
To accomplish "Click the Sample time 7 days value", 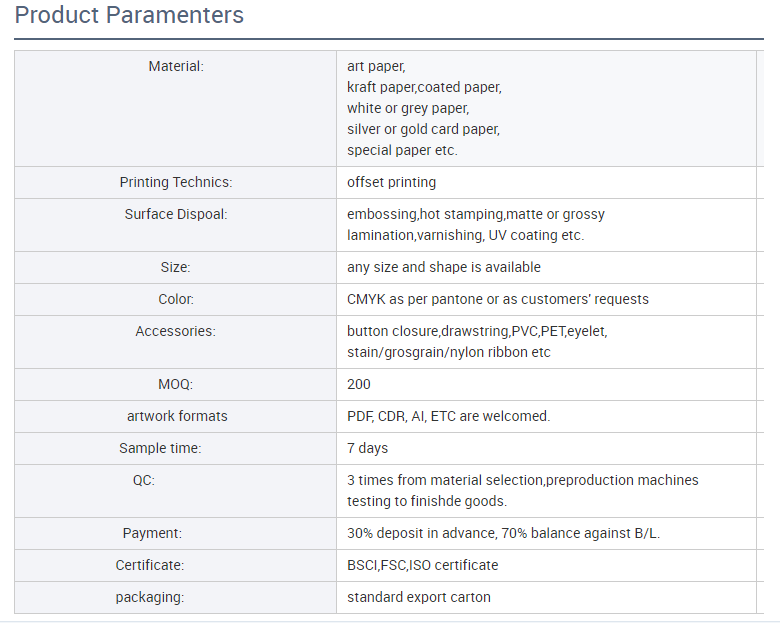I will tap(368, 448).
